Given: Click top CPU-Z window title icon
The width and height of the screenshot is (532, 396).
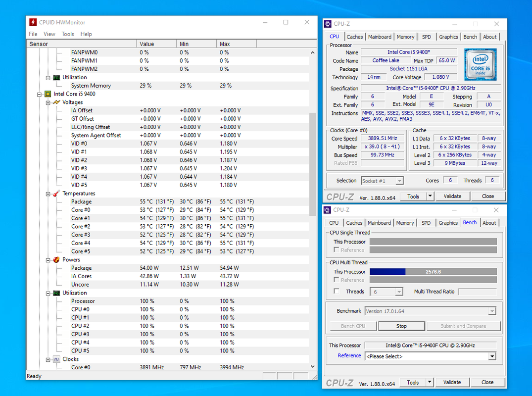Looking at the screenshot, I should [x=328, y=24].
